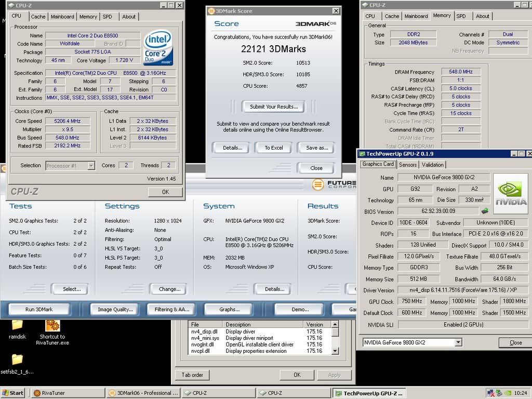
Task: Select nvcpl.dll row in file list
Action: click(x=259, y=351)
